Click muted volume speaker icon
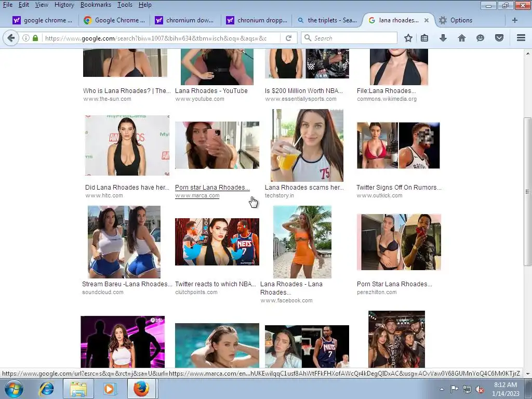Viewport: 532px width, 399px height. pos(480,389)
